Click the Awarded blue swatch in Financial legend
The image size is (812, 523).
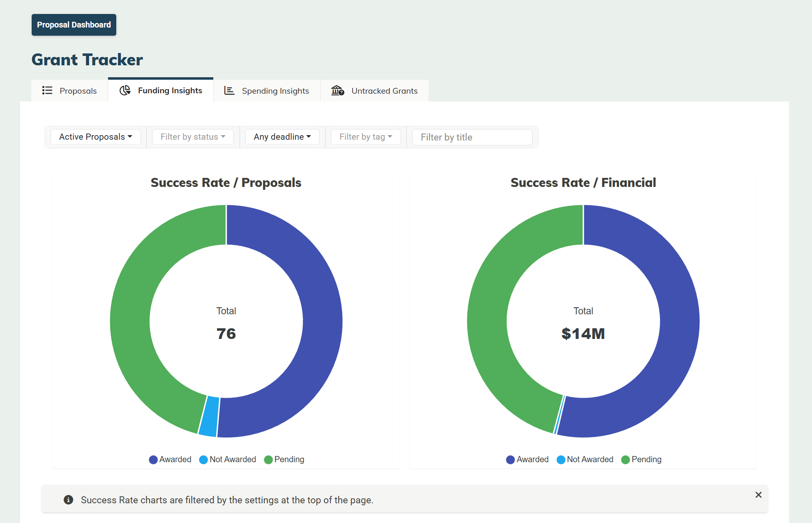point(510,460)
